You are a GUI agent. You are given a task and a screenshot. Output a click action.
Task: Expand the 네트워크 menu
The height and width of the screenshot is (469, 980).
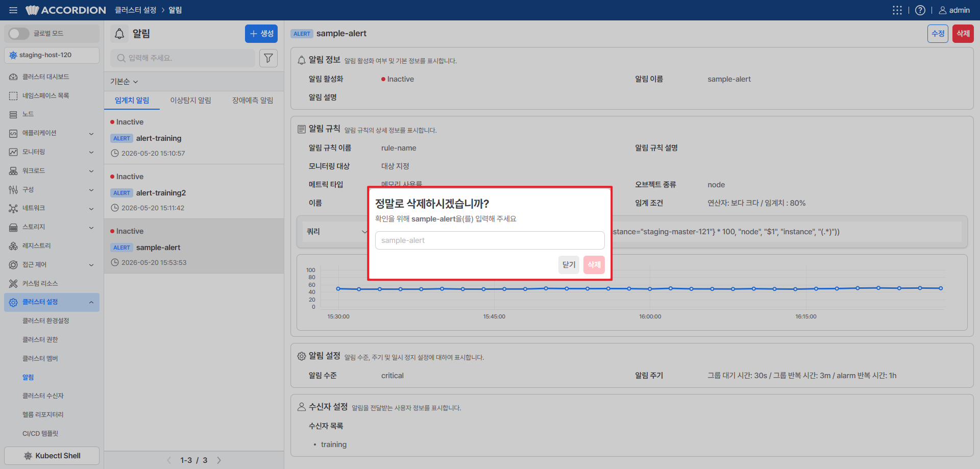52,208
